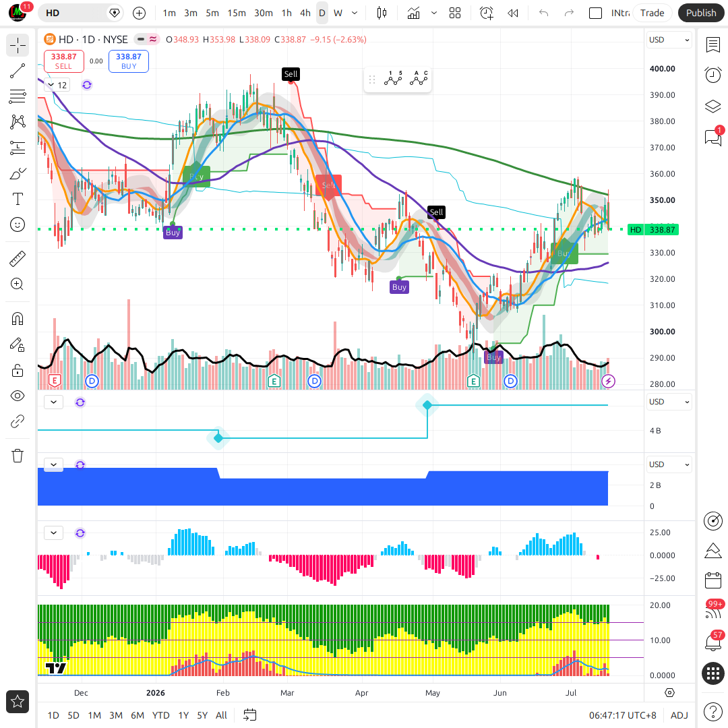Toggle magnet mode for drawings
This screenshot has height=728, width=728.
(x=18, y=319)
